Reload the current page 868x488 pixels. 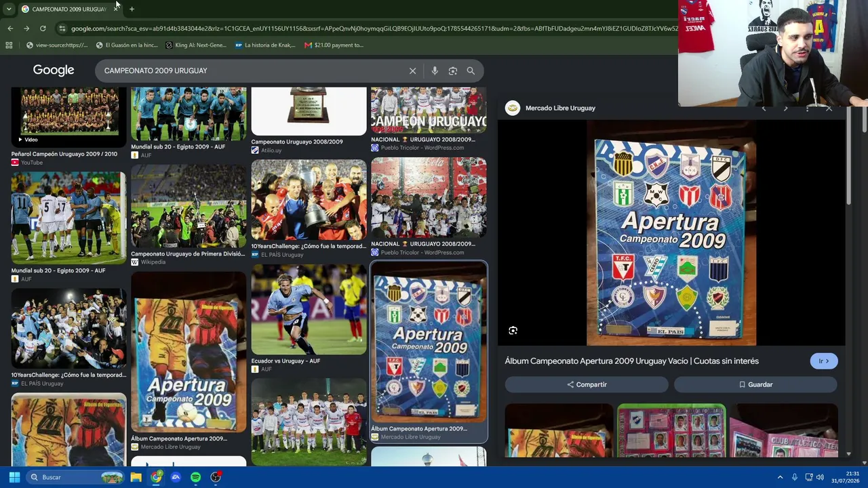(x=43, y=28)
